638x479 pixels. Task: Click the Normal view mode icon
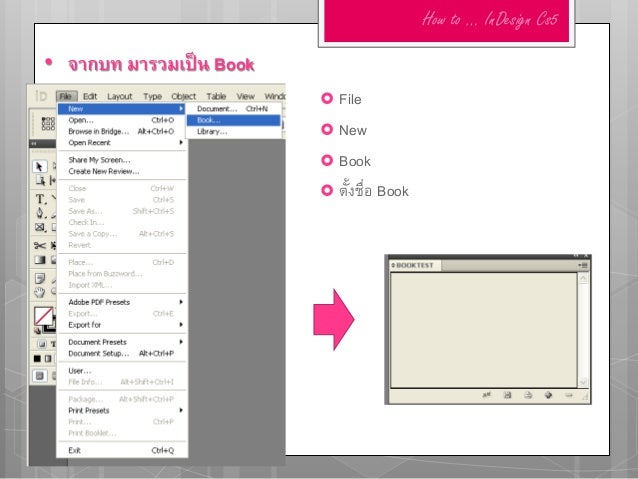[x=40, y=376]
